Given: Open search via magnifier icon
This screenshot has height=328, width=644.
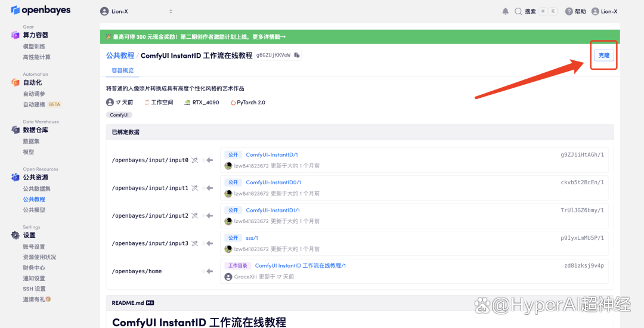Looking at the screenshot, I should tap(518, 11).
